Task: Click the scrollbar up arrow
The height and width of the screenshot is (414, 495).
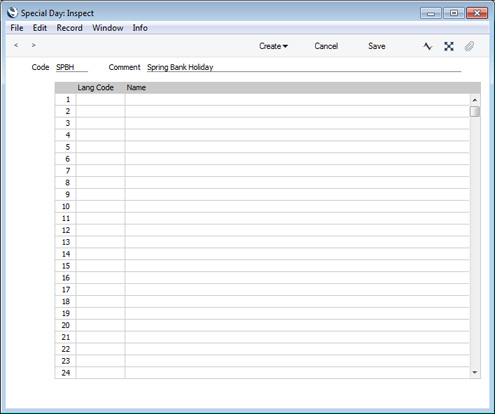Action: (x=475, y=100)
